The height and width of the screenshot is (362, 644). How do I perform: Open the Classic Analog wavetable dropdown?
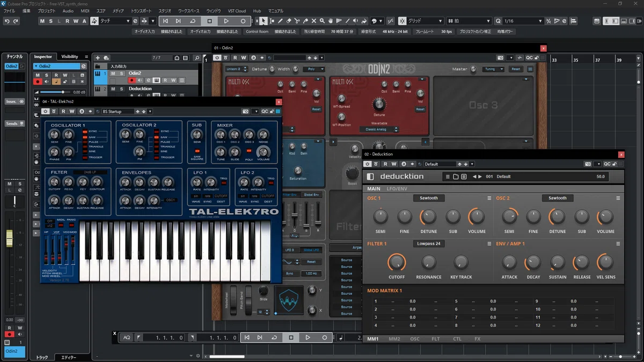pos(379,129)
